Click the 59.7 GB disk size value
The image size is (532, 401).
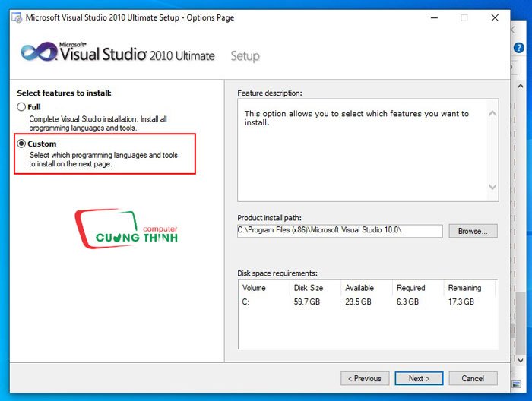pos(307,302)
